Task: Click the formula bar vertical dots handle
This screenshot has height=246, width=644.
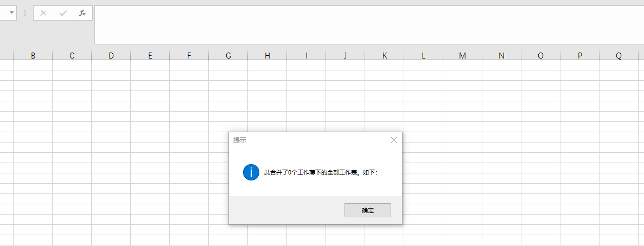Action: click(25, 13)
